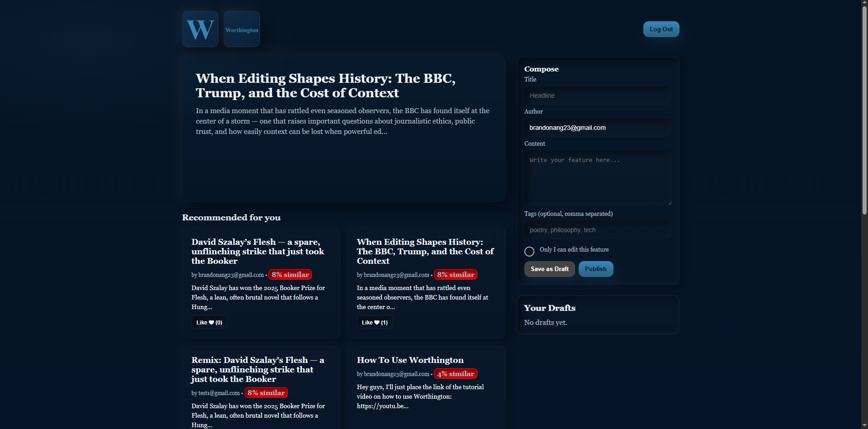Select the Worthington brand tile
868x429 pixels.
pos(241,29)
